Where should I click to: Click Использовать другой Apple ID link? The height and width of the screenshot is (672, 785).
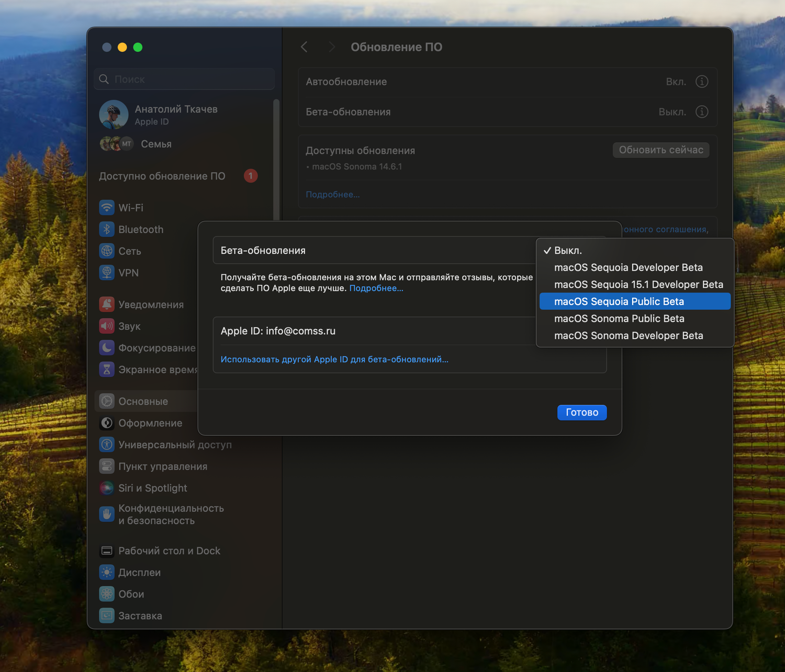[334, 360]
